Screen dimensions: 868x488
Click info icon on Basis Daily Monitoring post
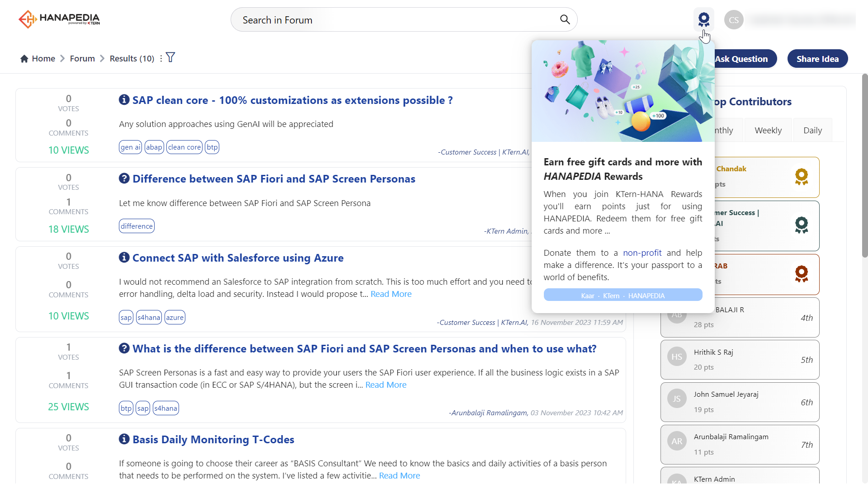coord(124,439)
